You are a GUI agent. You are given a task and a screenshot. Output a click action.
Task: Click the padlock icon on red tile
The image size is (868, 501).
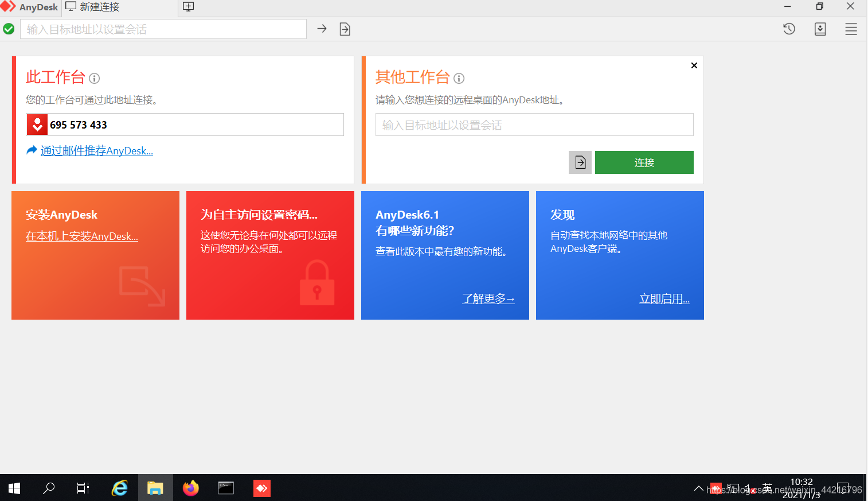pos(317,282)
